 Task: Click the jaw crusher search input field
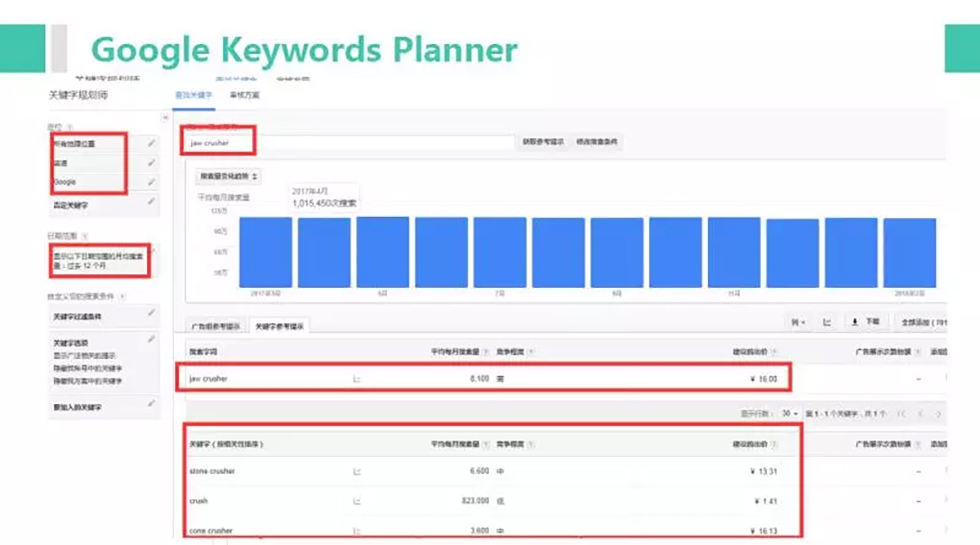350,142
